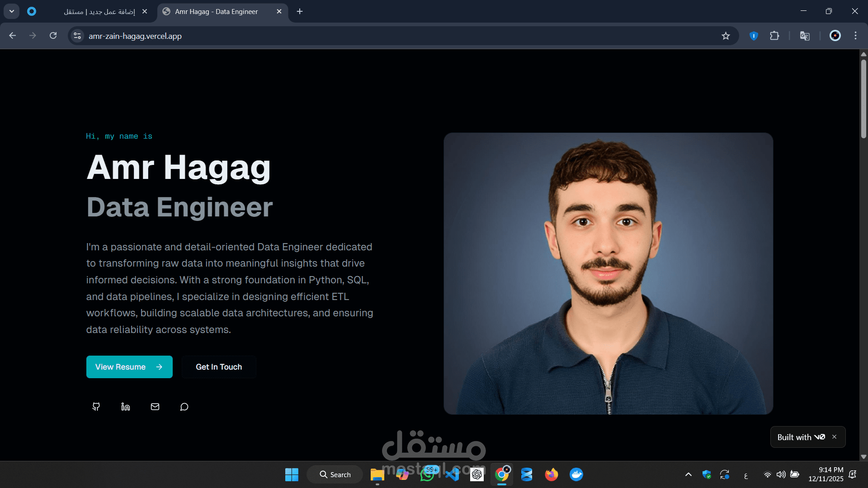868x488 pixels.
Task: Click the scrollbar down arrow
Action: click(863, 456)
